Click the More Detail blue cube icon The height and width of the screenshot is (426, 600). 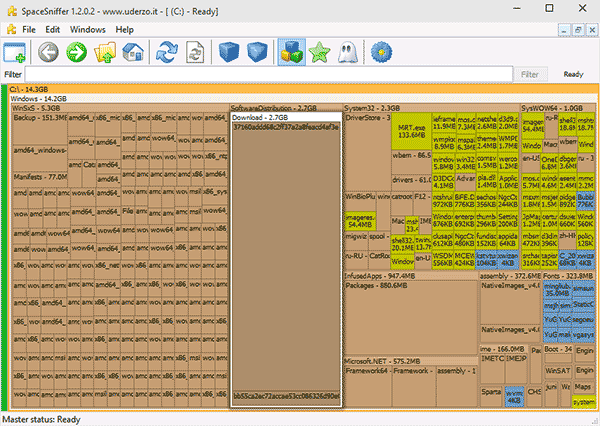point(258,51)
